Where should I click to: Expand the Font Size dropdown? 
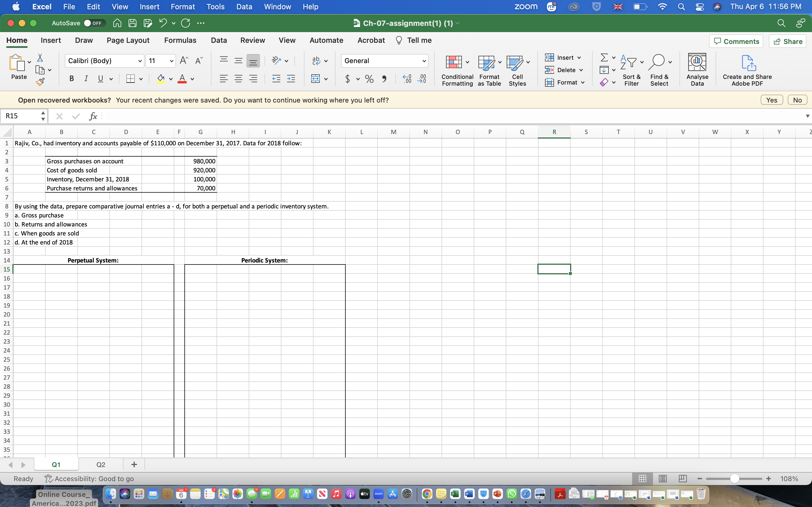point(169,60)
